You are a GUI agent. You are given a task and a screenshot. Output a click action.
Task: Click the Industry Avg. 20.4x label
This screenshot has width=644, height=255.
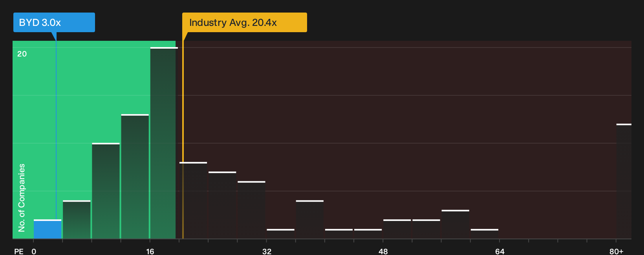point(244,22)
